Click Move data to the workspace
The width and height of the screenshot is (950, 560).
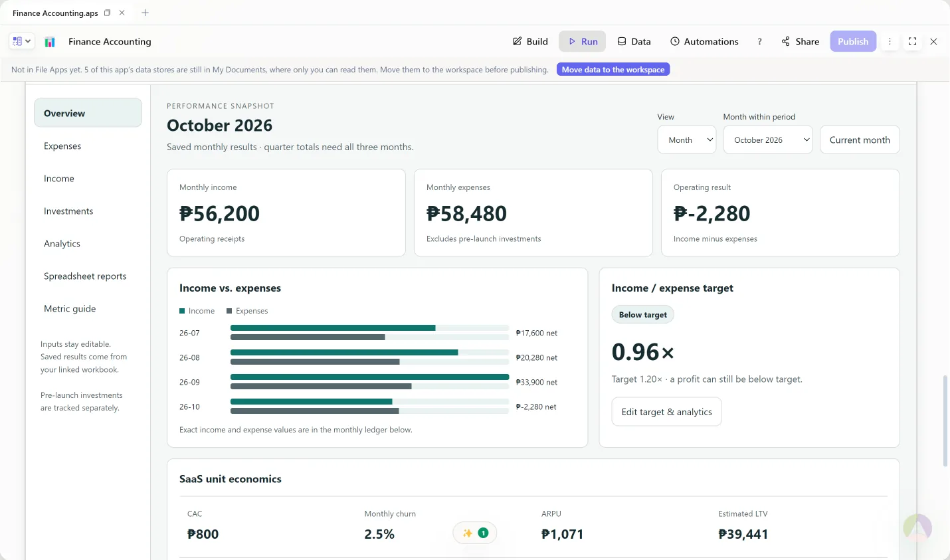click(x=613, y=69)
